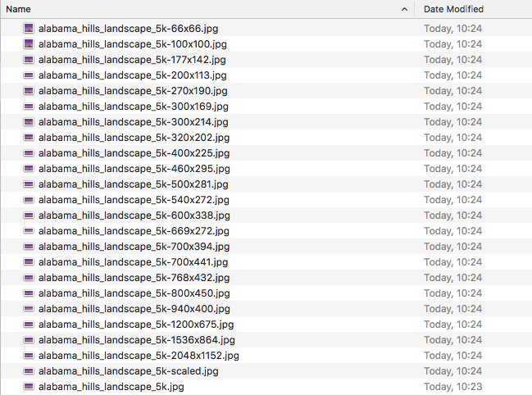Click the icon of the 1200x675 jpg file
532x395 pixels.
29,325
